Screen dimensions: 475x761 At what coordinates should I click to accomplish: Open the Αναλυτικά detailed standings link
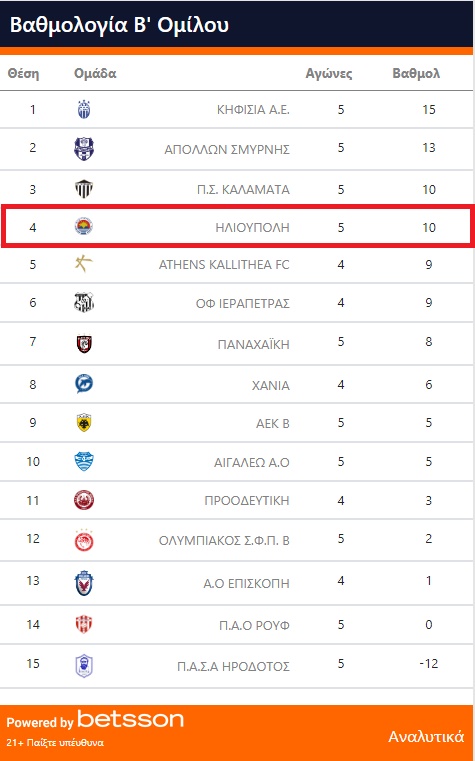coord(426,737)
